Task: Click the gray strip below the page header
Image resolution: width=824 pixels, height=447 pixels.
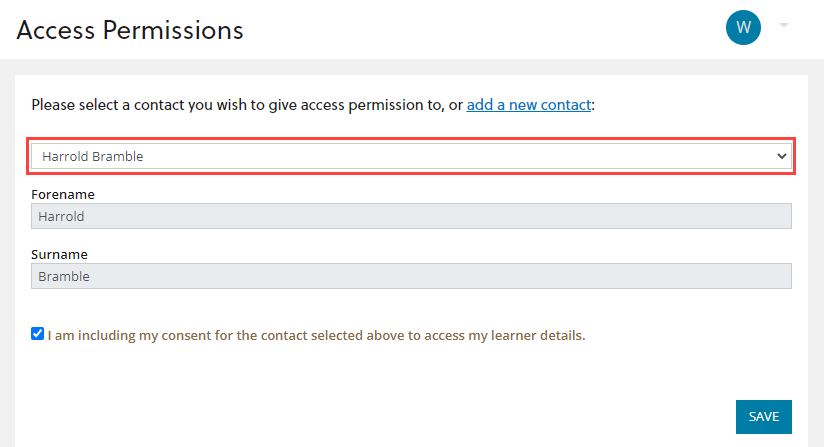Action: pyautogui.click(x=412, y=67)
